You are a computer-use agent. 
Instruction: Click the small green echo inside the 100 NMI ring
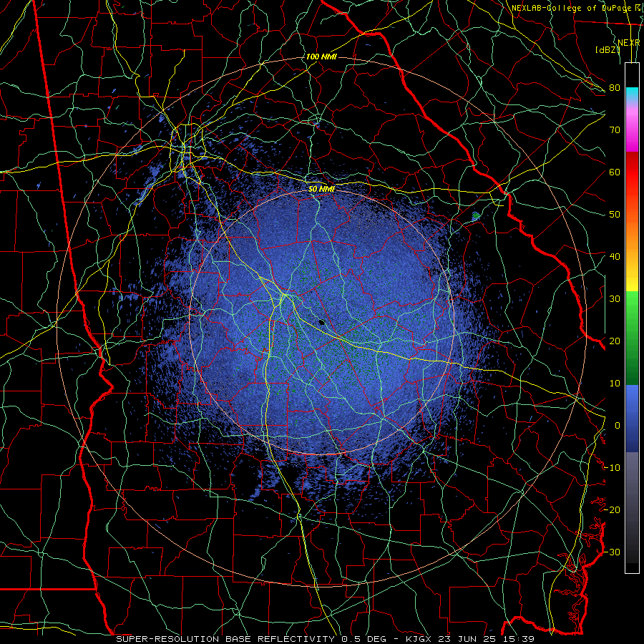click(x=476, y=215)
